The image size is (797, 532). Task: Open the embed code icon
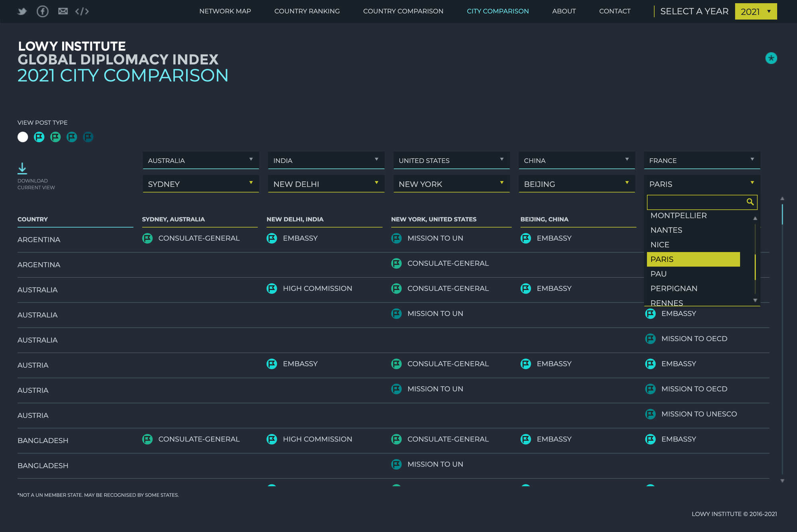point(82,11)
